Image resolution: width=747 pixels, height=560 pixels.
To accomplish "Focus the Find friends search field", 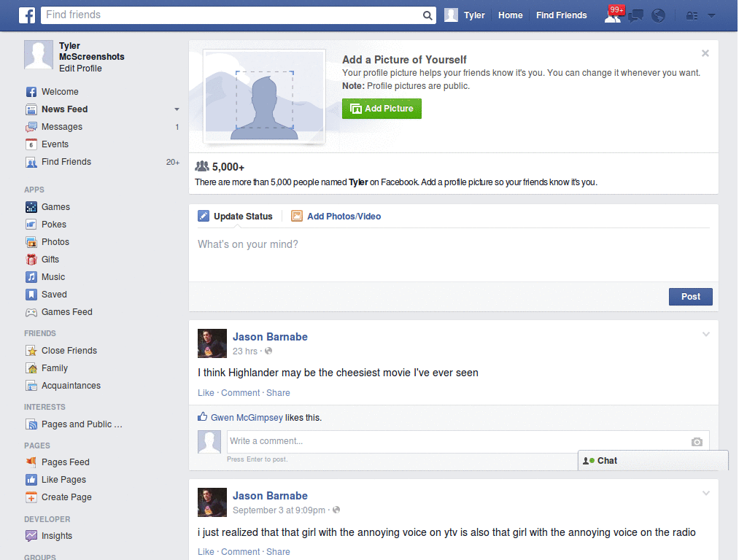I will 233,15.
